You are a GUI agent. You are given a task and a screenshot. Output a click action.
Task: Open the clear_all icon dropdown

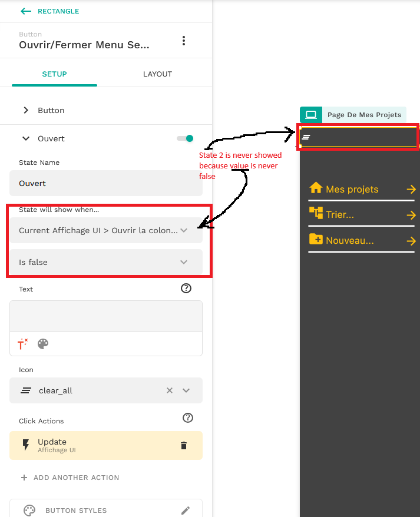(106, 390)
